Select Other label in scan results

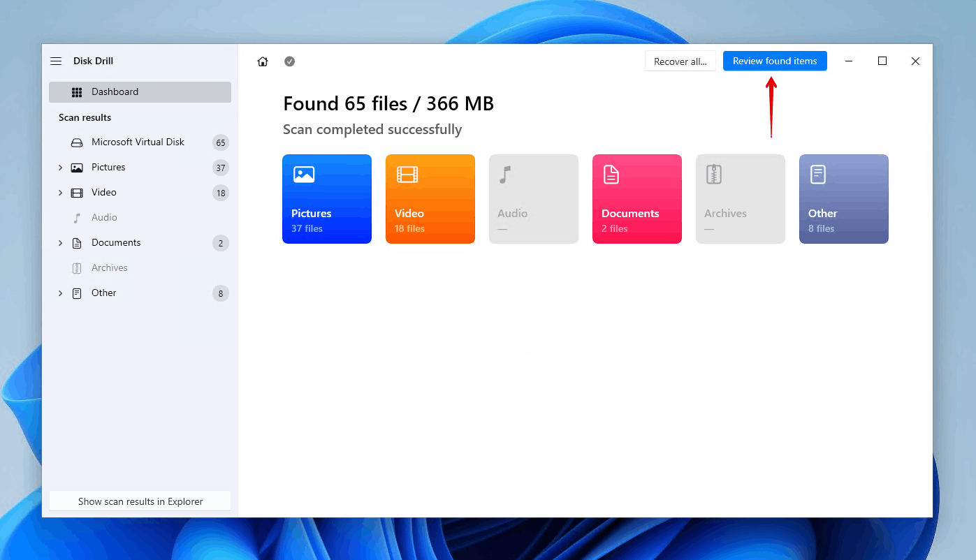click(104, 293)
